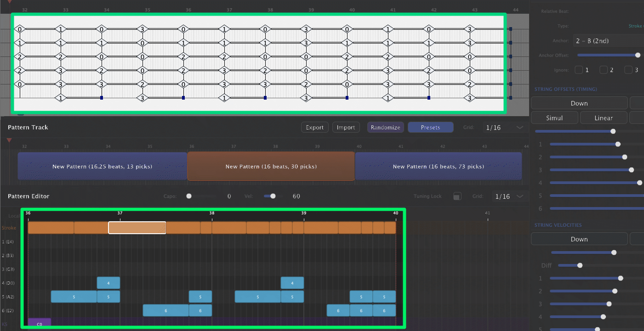Screen dimensions: 644x331
Task: Click the Randomize button
Action: [385, 127]
